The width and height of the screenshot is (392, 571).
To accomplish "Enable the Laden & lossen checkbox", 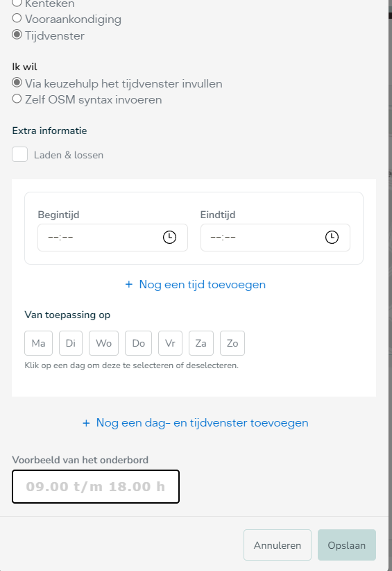I will pyautogui.click(x=19, y=154).
